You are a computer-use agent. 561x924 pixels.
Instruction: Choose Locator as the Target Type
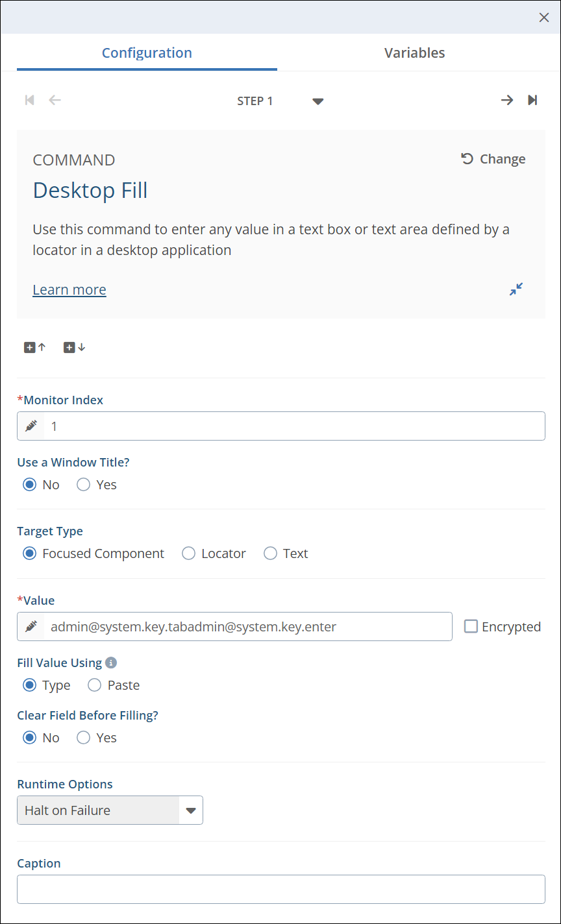(x=189, y=553)
